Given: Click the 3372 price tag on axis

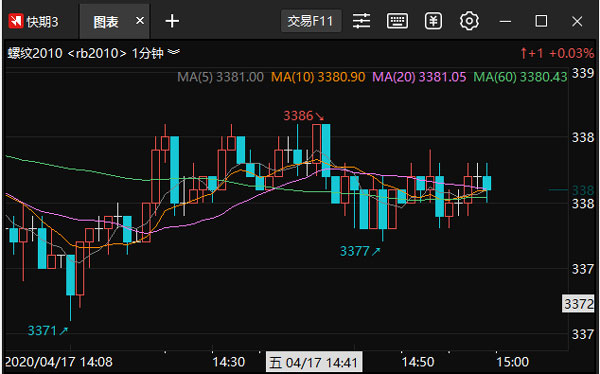Looking at the screenshot, I should pos(578,304).
